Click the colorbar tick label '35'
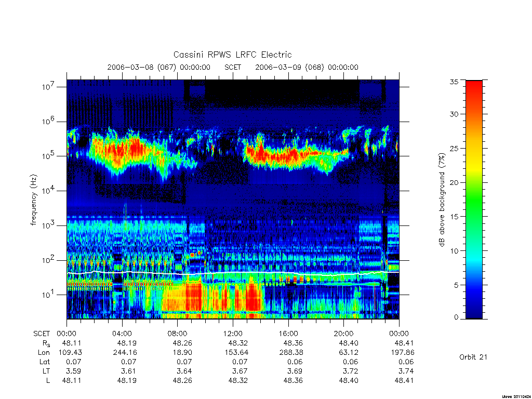The height and width of the screenshot is (399, 532). coord(454,82)
